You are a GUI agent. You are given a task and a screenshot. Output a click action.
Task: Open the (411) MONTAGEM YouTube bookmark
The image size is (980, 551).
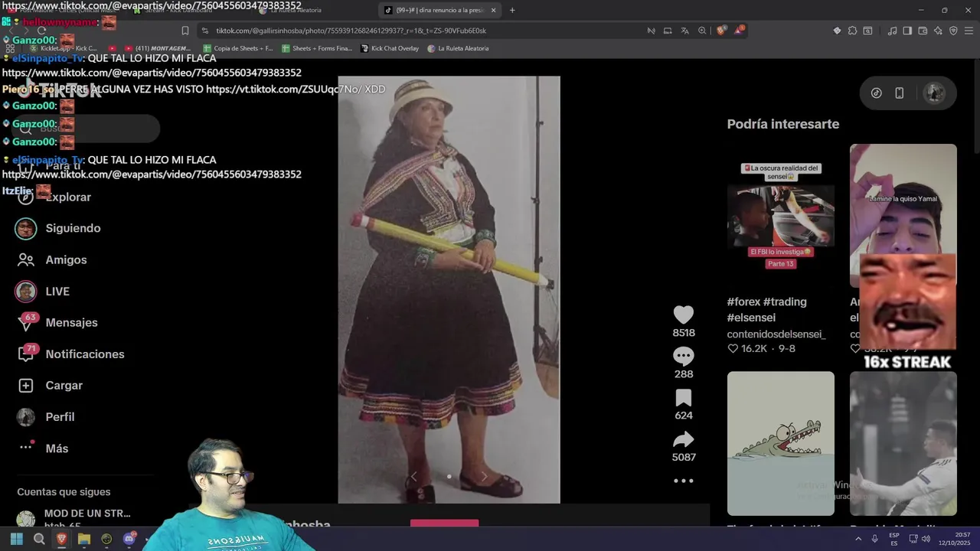[157, 48]
